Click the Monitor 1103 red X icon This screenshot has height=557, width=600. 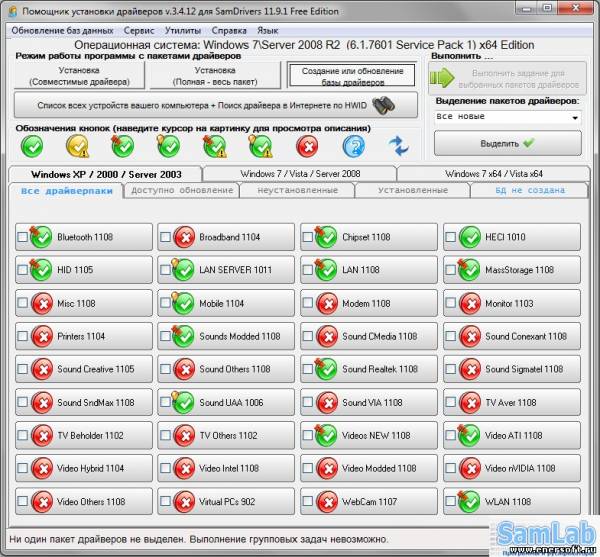tap(470, 304)
